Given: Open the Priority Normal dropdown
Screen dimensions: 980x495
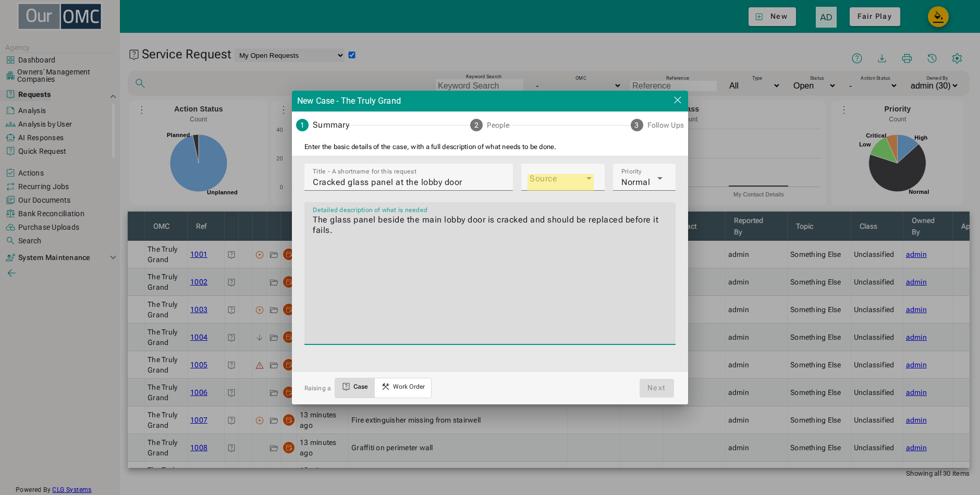Looking at the screenshot, I should pos(644,178).
